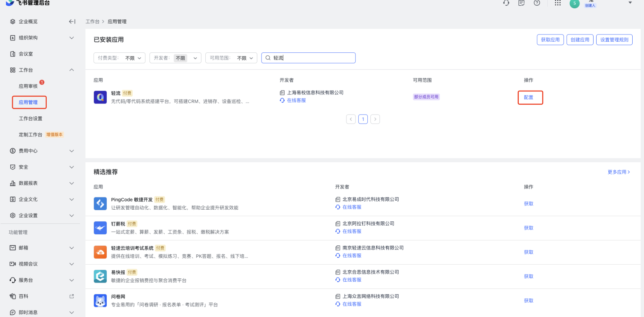This screenshot has height=317, width=644.
Task: Click the PingCode app icon
Action: click(100, 204)
